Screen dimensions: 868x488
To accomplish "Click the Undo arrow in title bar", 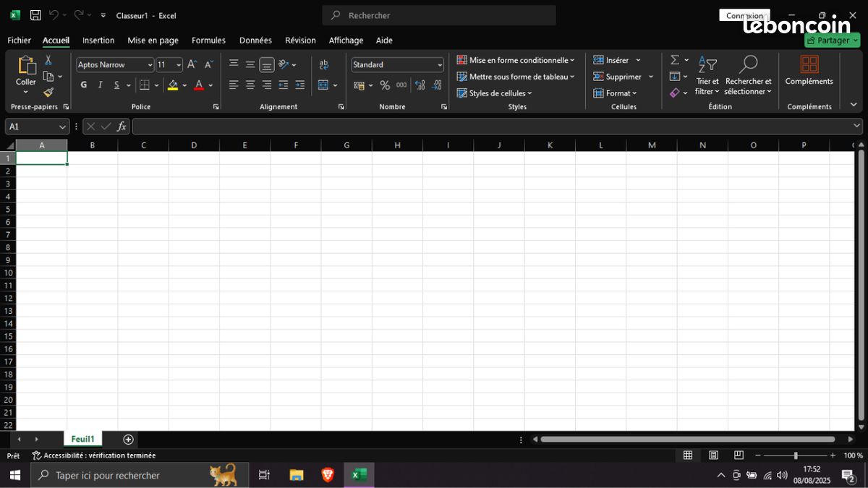I will pyautogui.click(x=54, y=15).
